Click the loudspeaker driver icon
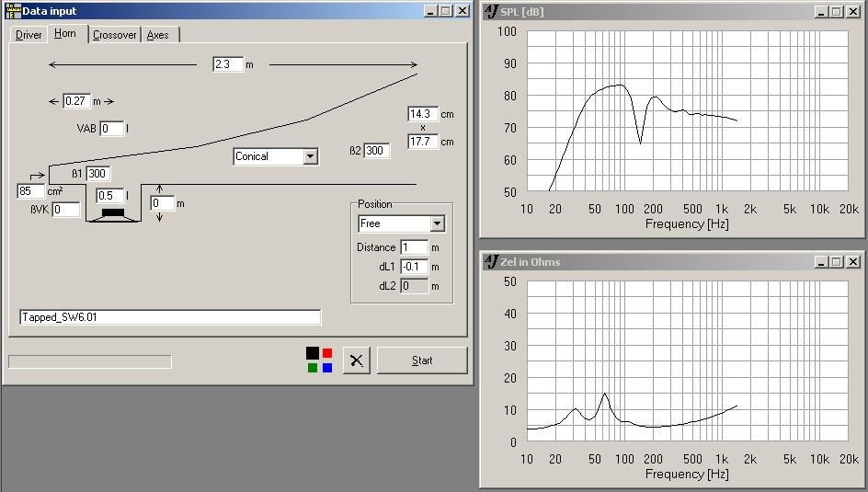This screenshot has height=492, width=868. (x=112, y=212)
